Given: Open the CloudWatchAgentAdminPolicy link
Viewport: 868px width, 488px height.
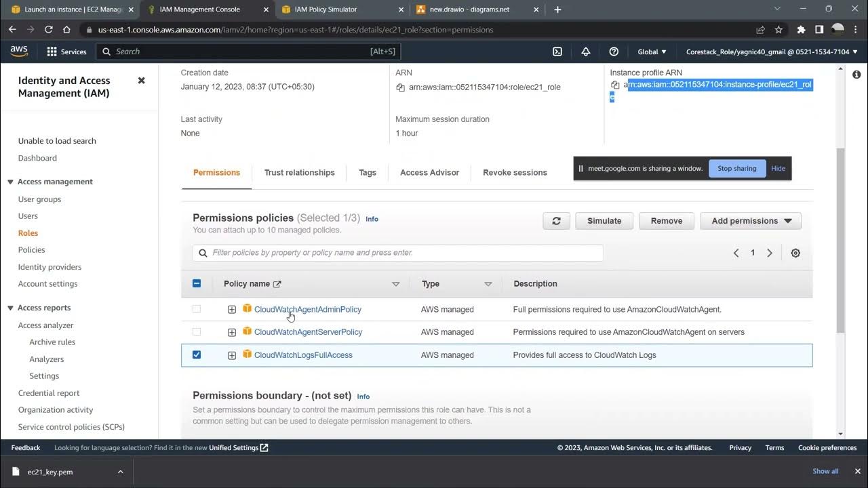Looking at the screenshot, I should click(x=308, y=310).
